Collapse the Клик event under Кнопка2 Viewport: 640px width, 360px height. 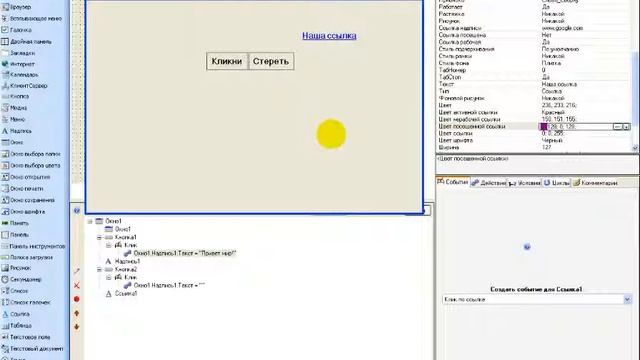pos(109,277)
